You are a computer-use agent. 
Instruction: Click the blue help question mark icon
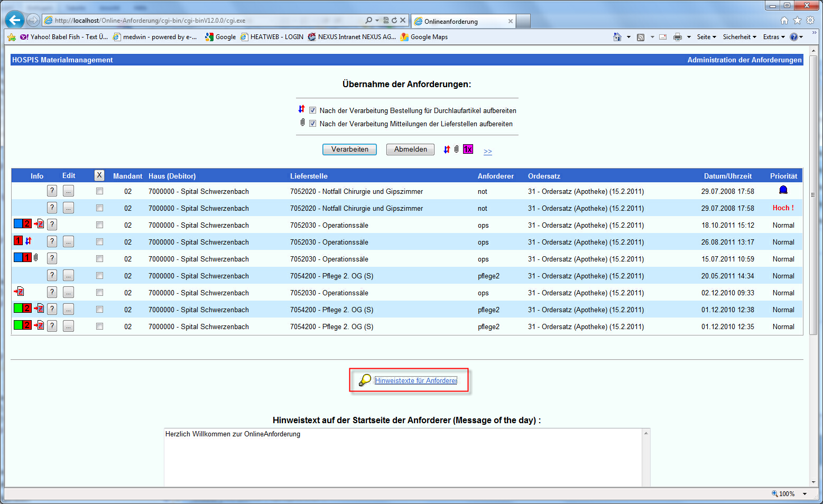pyautogui.click(x=793, y=37)
